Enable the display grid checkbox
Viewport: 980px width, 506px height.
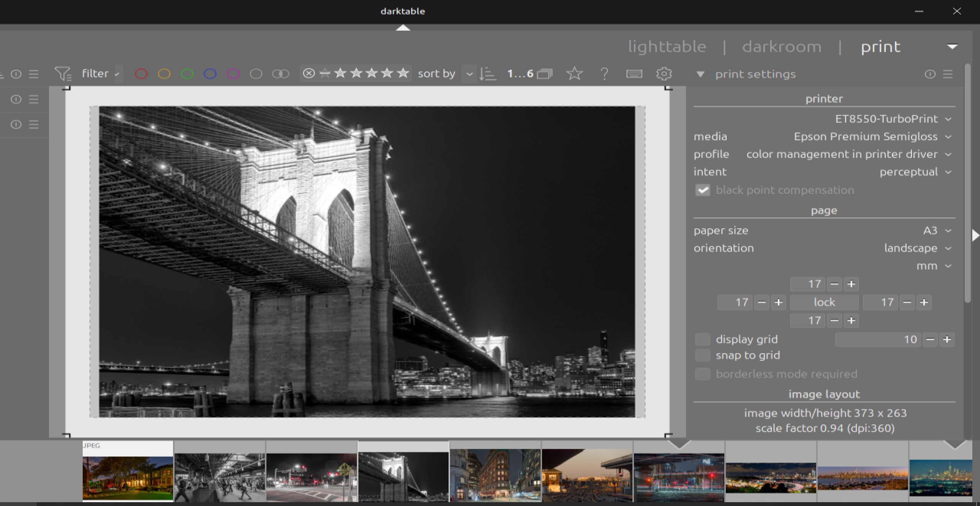tap(702, 339)
